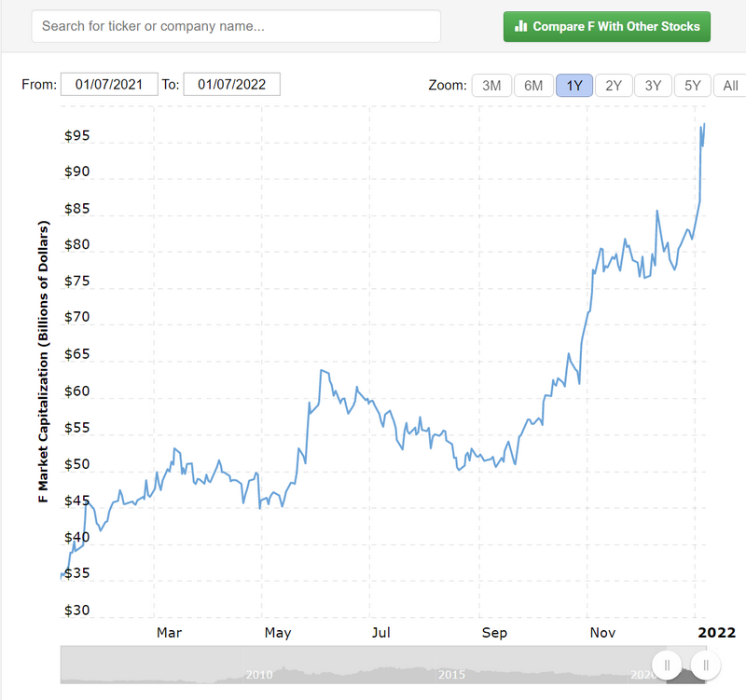Switch chart zoom to 3Y
Image resolution: width=746 pixels, height=700 pixels.
point(653,86)
